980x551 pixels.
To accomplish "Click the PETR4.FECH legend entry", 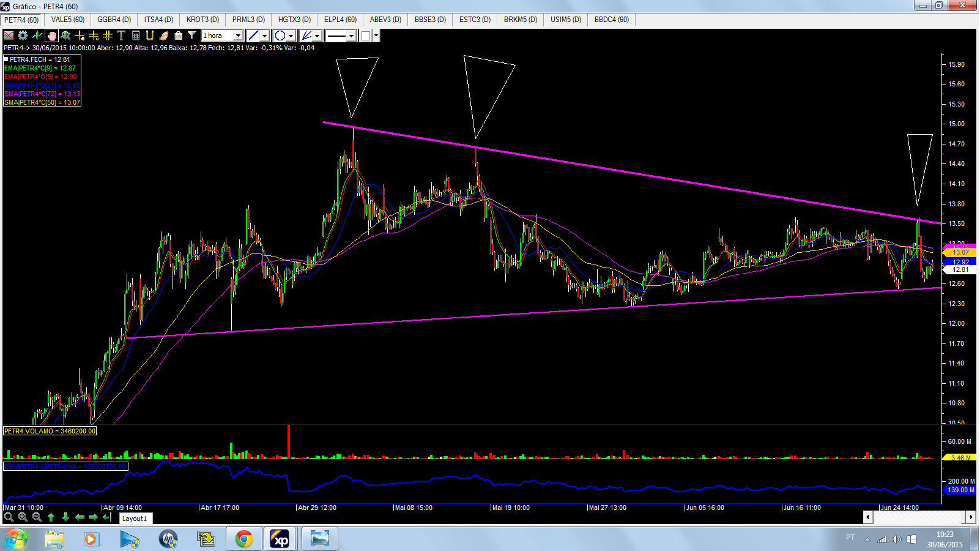I will point(37,59).
